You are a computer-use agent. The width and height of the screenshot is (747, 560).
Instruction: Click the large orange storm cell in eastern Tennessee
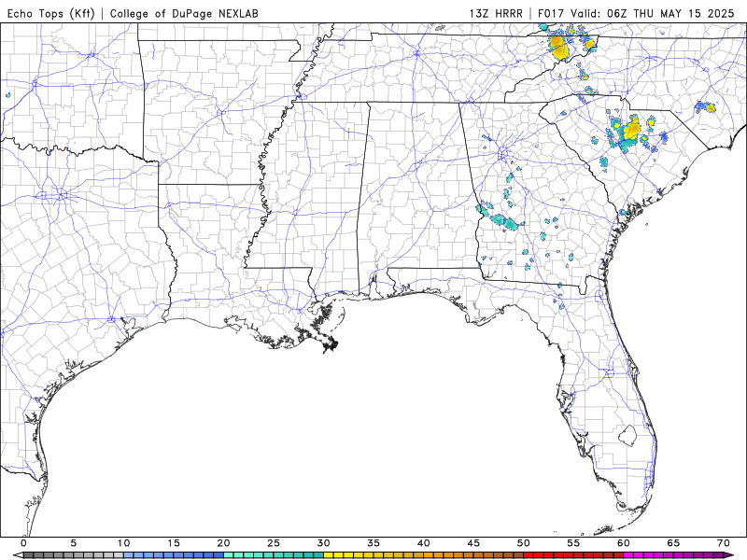(x=558, y=47)
